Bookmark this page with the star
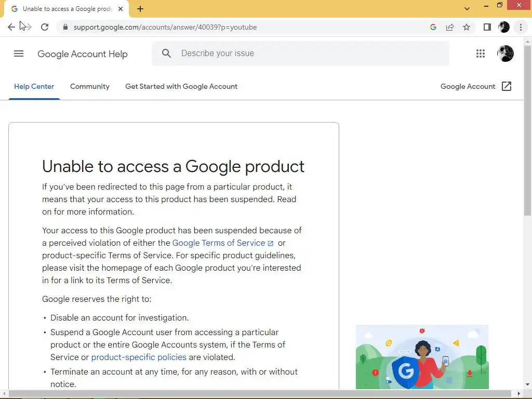The width and height of the screenshot is (532, 399). [467, 27]
